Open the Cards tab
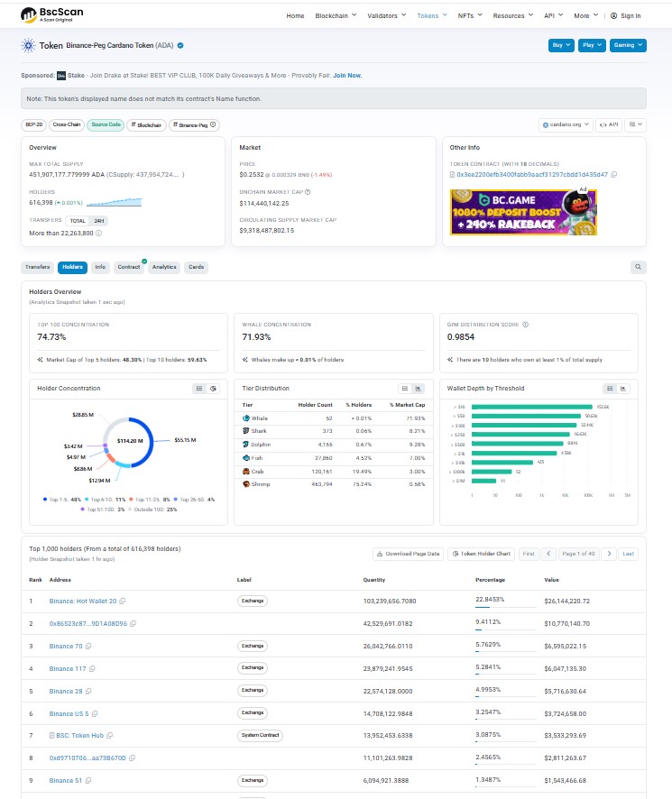 (197, 267)
